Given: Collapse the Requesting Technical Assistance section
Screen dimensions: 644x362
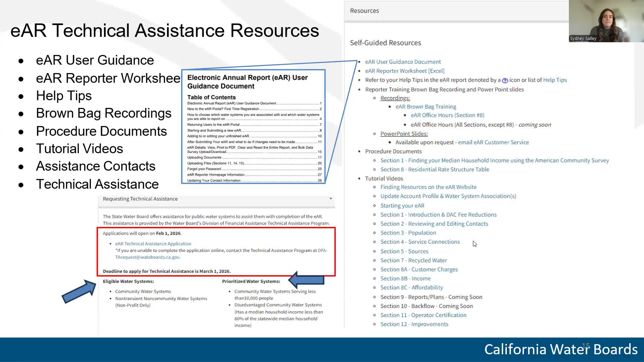Looking at the screenshot, I should (330, 198).
